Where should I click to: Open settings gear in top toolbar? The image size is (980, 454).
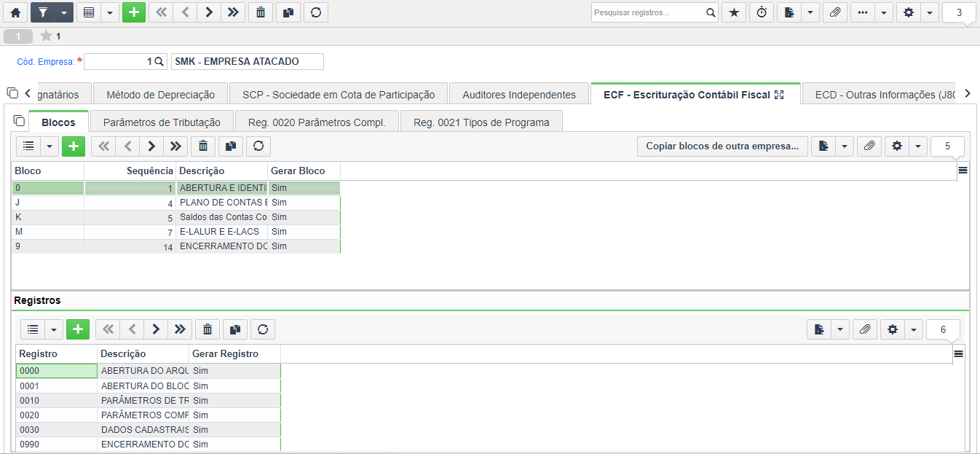(909, 12)
